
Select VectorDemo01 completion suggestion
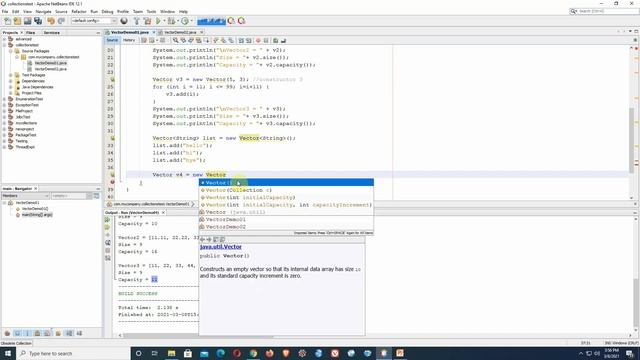tap(286, 220)
